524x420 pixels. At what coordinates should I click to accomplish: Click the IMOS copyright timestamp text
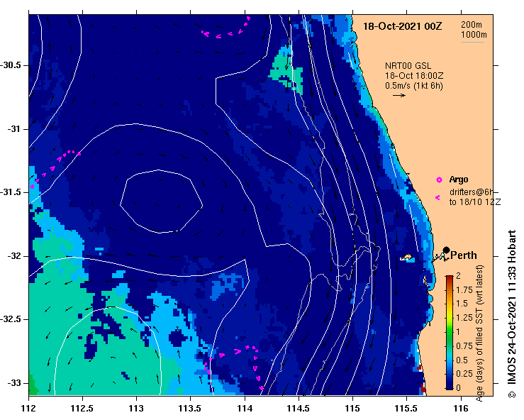point(512,314)
